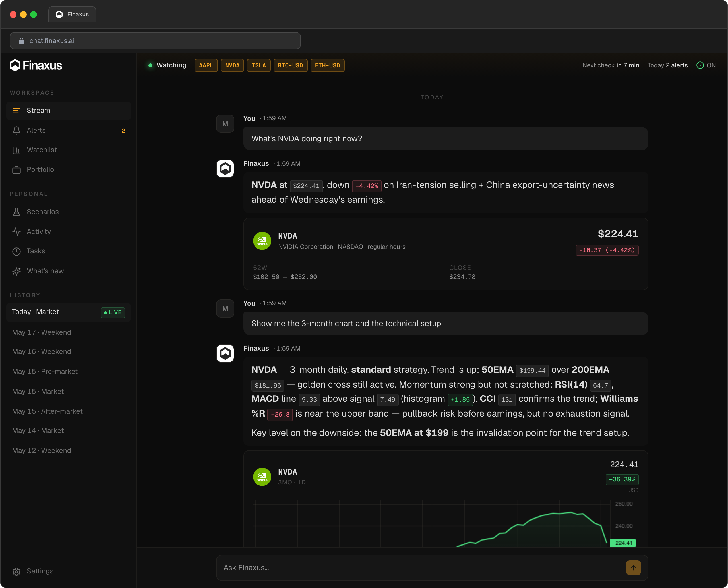Open What's new
Screen dimensions: 728x588
coord(69,271)
